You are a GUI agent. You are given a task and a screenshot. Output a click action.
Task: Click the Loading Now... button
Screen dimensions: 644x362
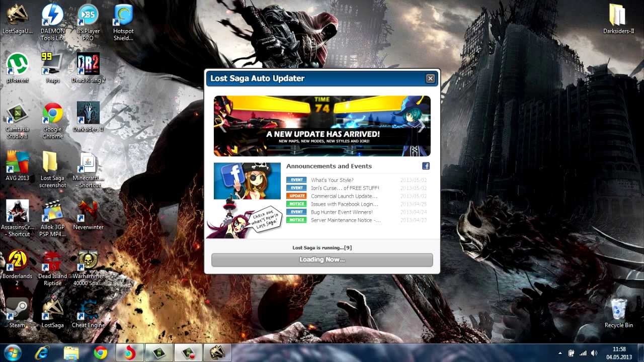[x=322, y=259]
